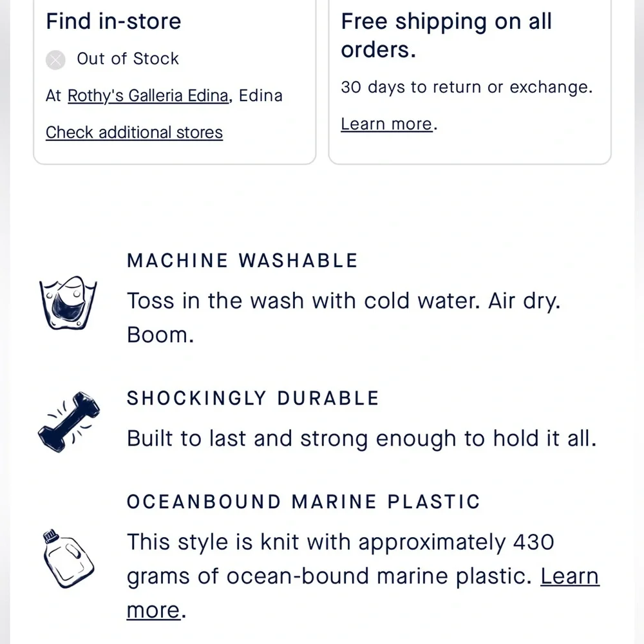Click the washing machine icon
Viewport: 644px width, 644px height.
pyautogui.click(x=68, y=303)
